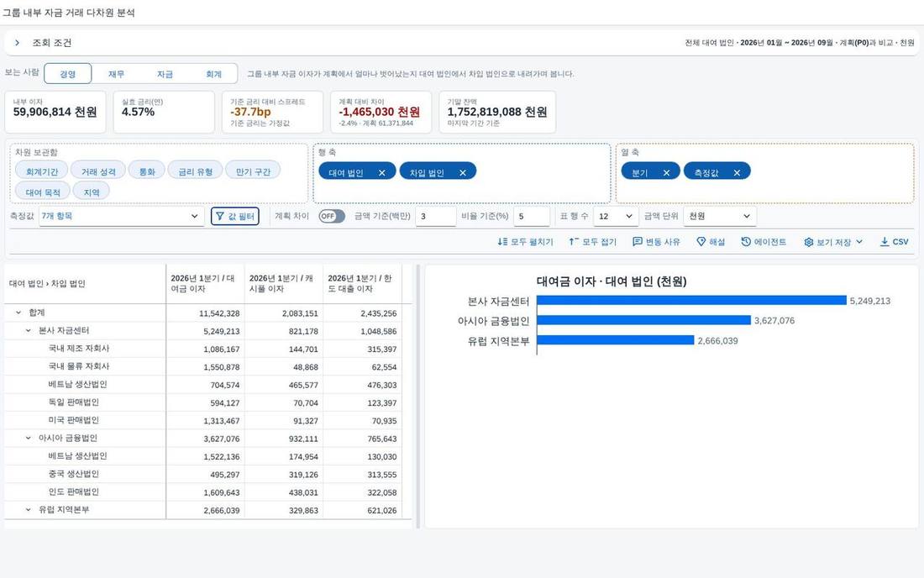Remove 차입 법인 from row axis
This screenshot has height=578, width=924.
tap(463, 172)
